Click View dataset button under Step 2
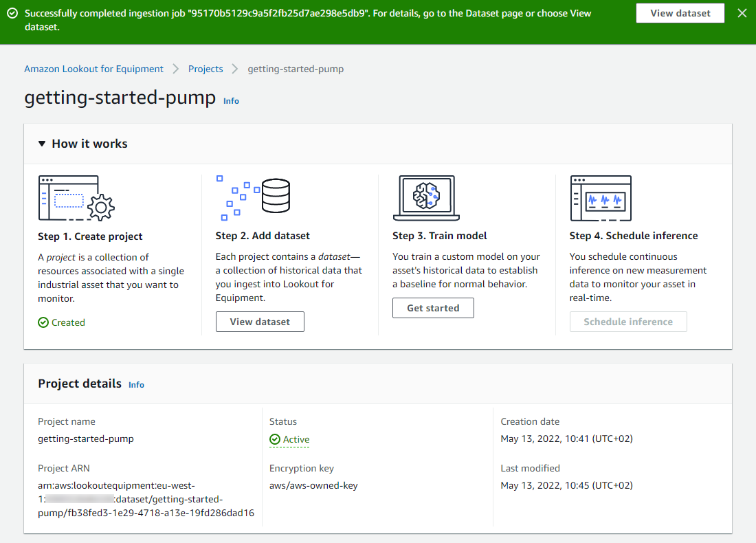 [x=260, y=322]
